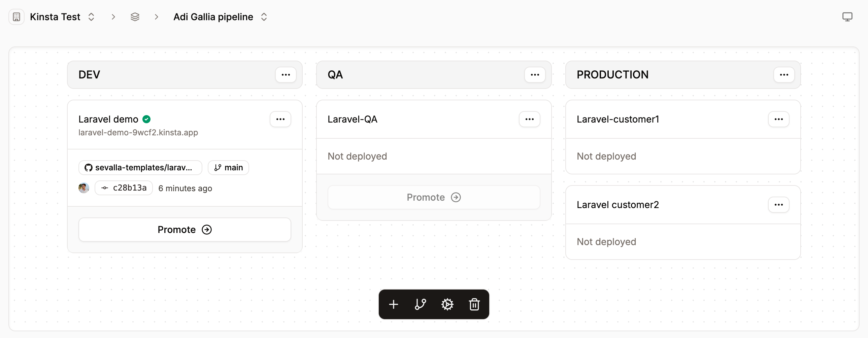This screenshot has height=338, width=868.
Task: Open the Laravel customer2 options menu
Action: (779, 204)
